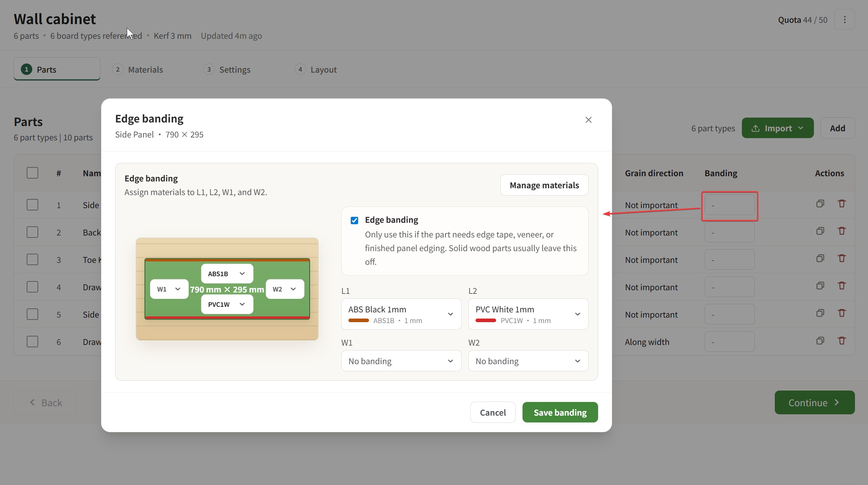This screenshot has height=485, width=868.
Task: Switch to the Materials tab
Action: pyautogui.click(x=145, y=70)
